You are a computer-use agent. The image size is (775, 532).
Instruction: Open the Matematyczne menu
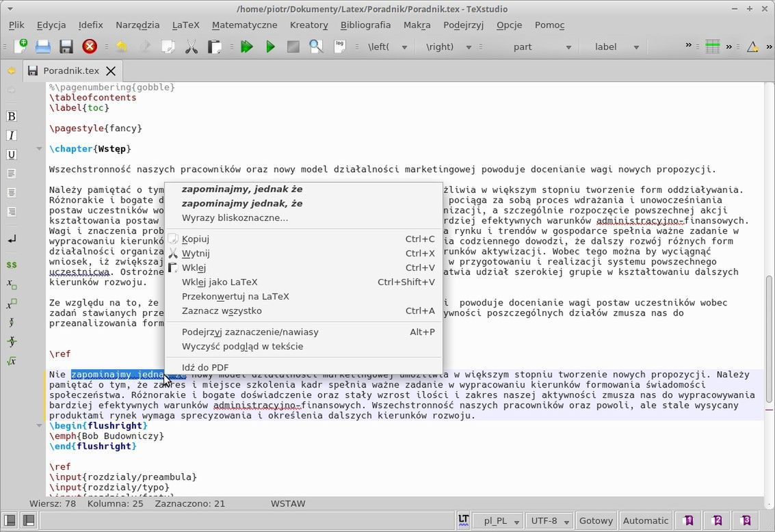[x=244, y=25]
